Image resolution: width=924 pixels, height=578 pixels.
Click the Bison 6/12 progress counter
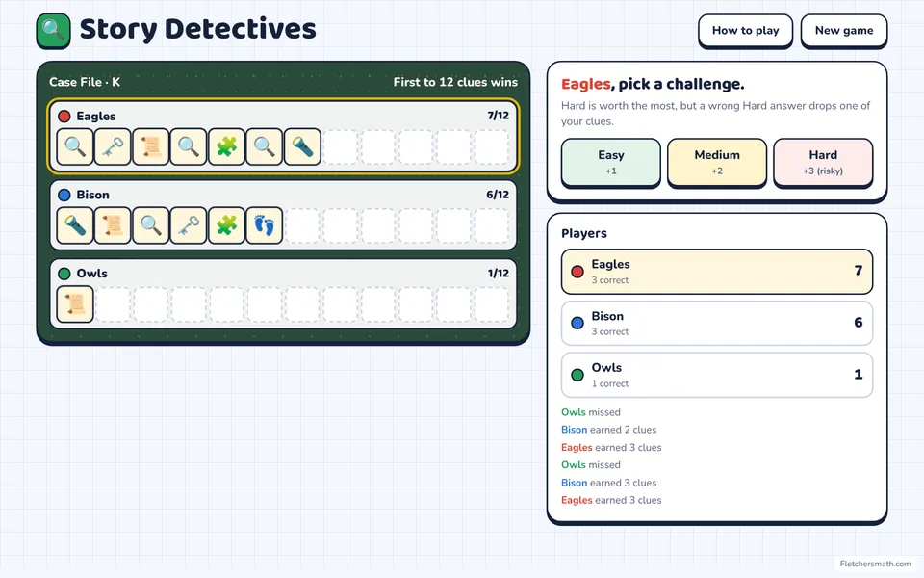pos(498,195)
